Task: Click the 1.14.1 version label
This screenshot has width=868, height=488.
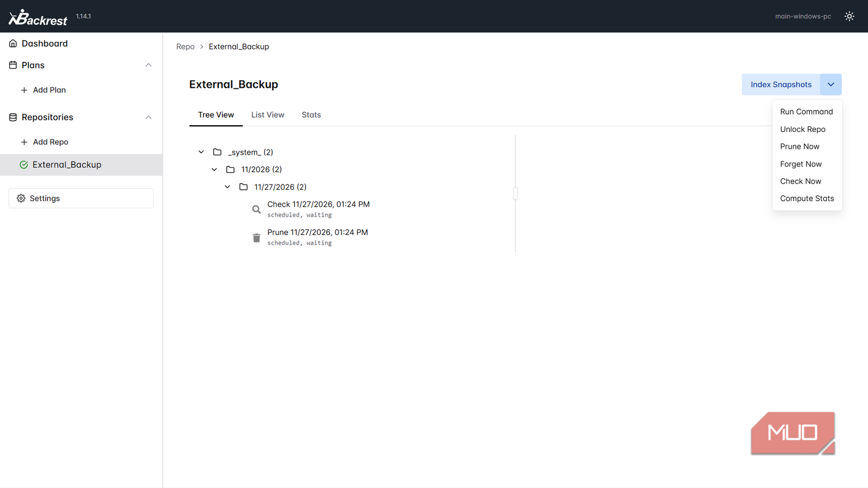Action: click(x=83, y=16)
